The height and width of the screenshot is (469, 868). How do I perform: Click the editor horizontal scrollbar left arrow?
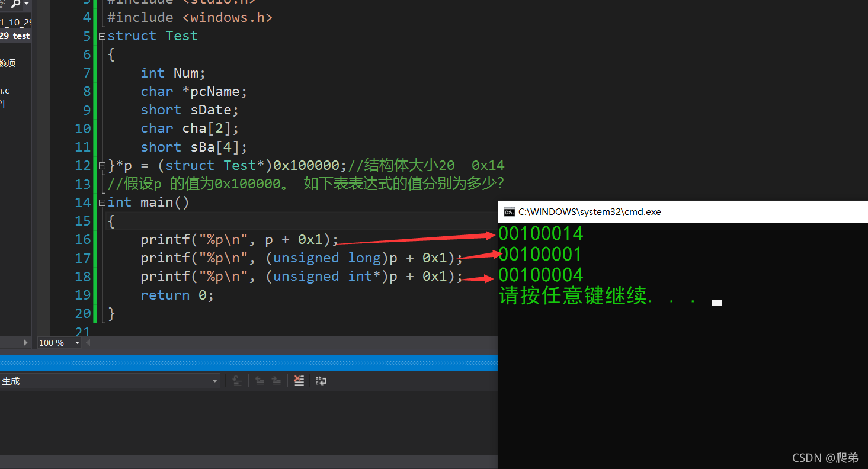tap(88, 343)
